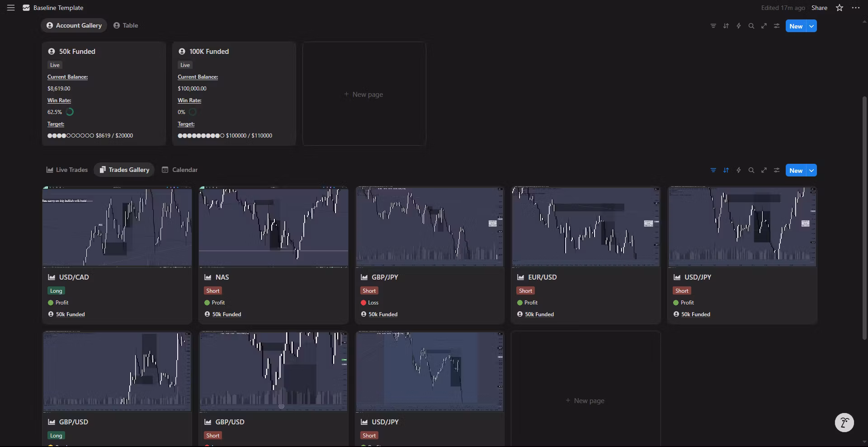Add a New page in Account Gallery
The width and height of the screenshot is (868, 447).
tap(363, 94)
